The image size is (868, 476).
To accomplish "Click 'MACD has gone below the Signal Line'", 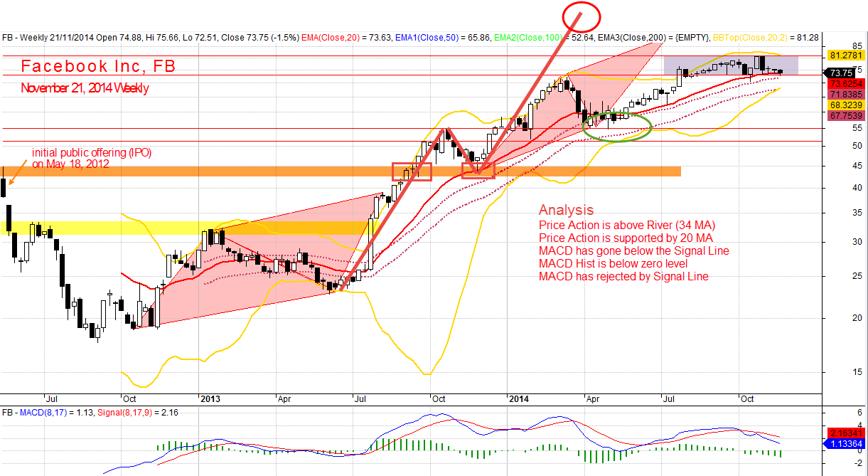I will click(634, 250).
